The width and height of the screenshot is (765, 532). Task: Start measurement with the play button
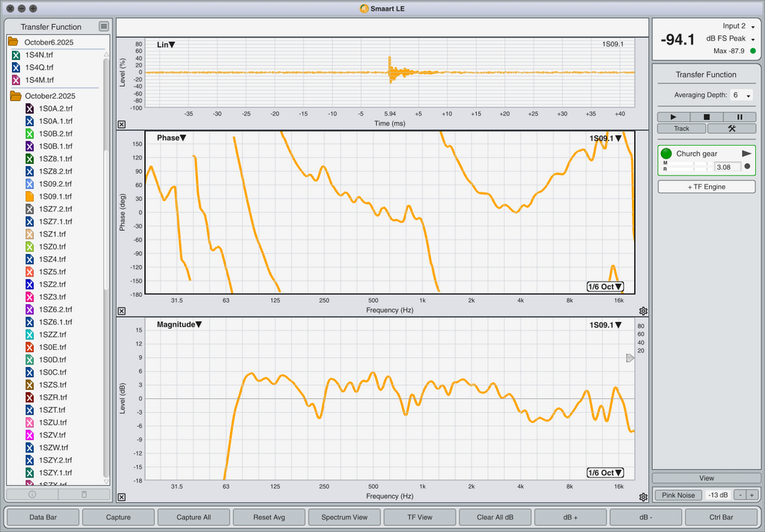click(674, 117)
